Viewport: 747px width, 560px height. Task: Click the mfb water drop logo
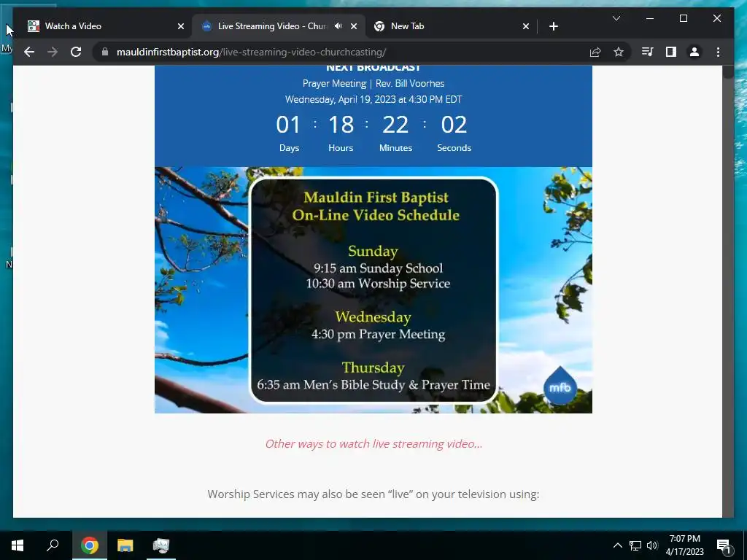(560, 386)
